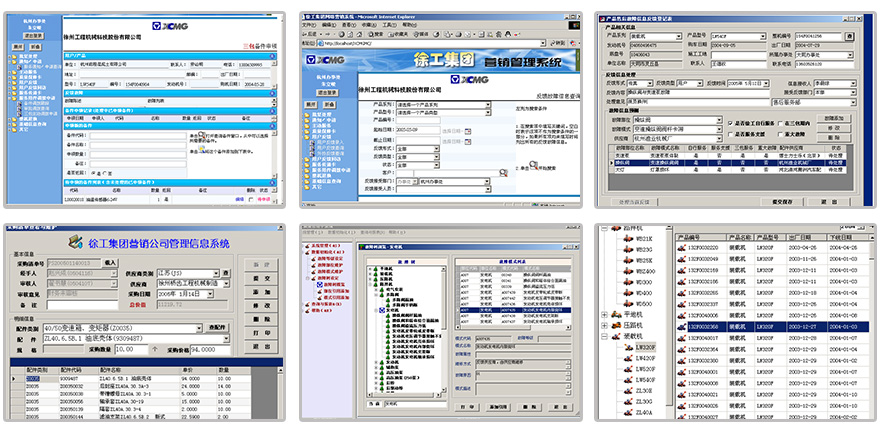880x435 pixels.
Task: Click the 采购数量 field showing 10.00
Action: point(131,349)
